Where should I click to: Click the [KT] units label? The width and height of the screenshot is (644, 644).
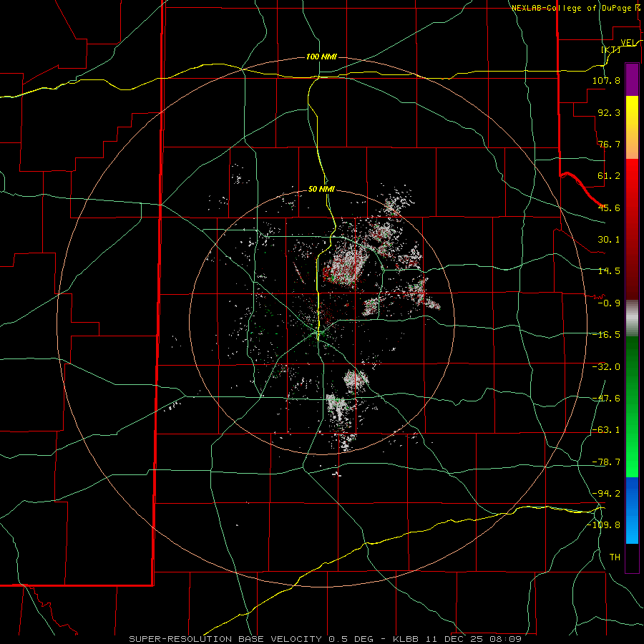611,49
